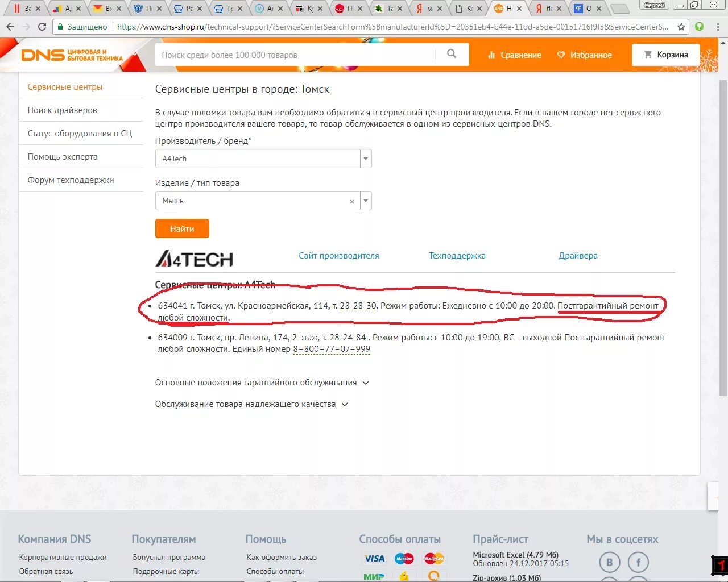Open Драйвера link
The image size is (728, 582).
click(x=578, y=256)
